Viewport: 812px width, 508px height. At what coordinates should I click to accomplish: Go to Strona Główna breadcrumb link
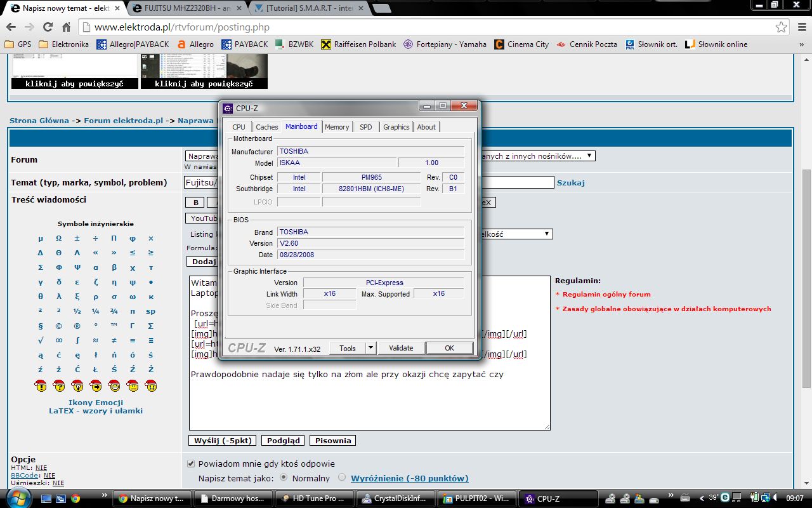39,121
